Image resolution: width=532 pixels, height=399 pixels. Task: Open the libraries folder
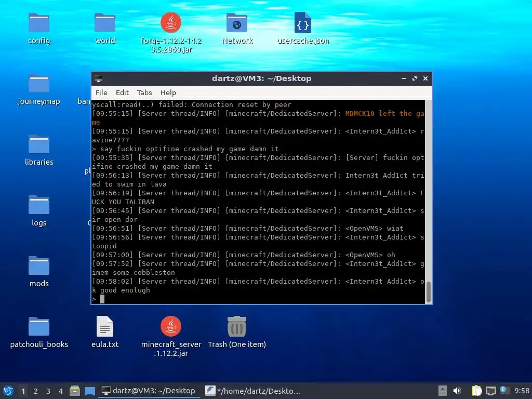click(x=38, y=144)
